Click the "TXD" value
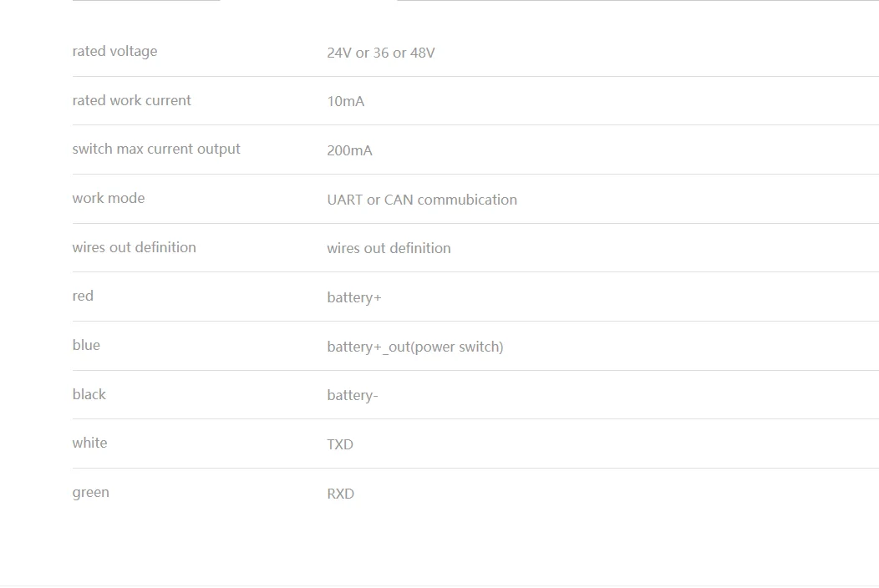The width and height of the screenshot is (879, 588). click(340, 444)
